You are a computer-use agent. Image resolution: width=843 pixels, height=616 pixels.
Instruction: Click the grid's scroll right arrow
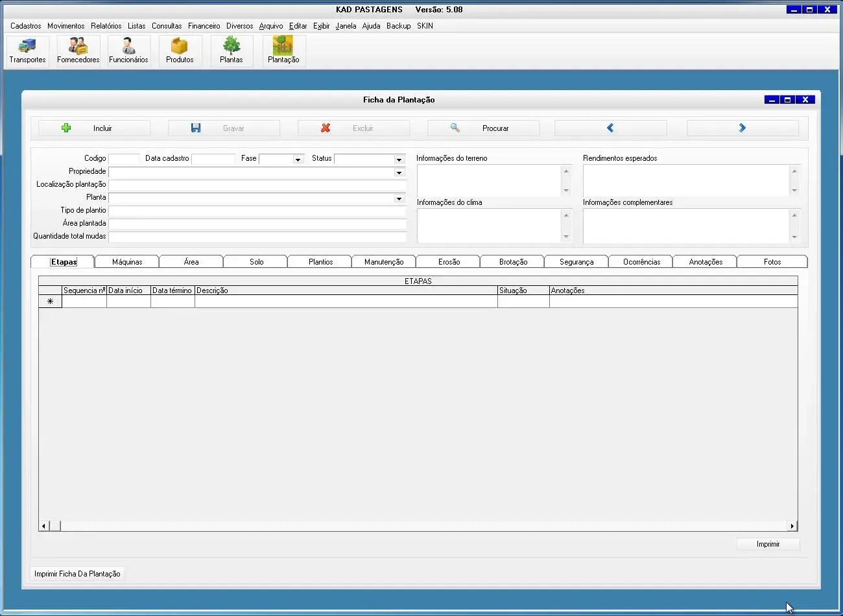coord(792,526)
